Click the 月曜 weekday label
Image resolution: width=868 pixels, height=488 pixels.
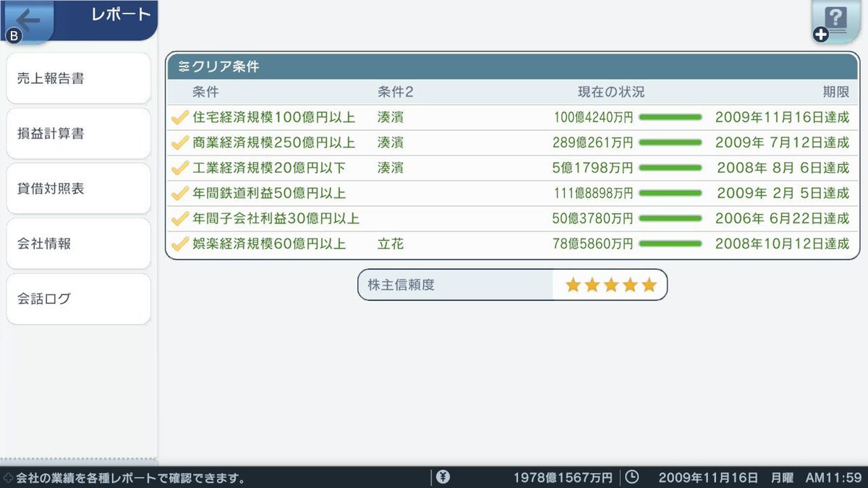point(782,478)
